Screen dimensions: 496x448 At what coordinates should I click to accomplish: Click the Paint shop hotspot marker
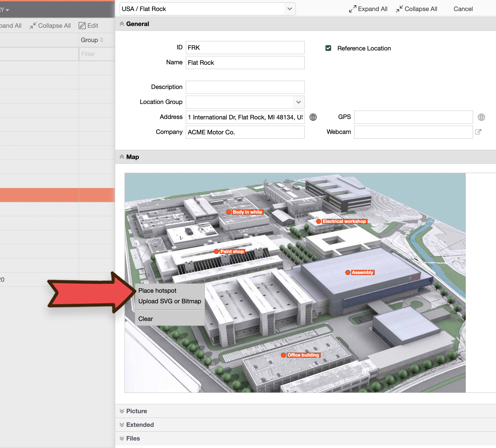coord(216,252)
